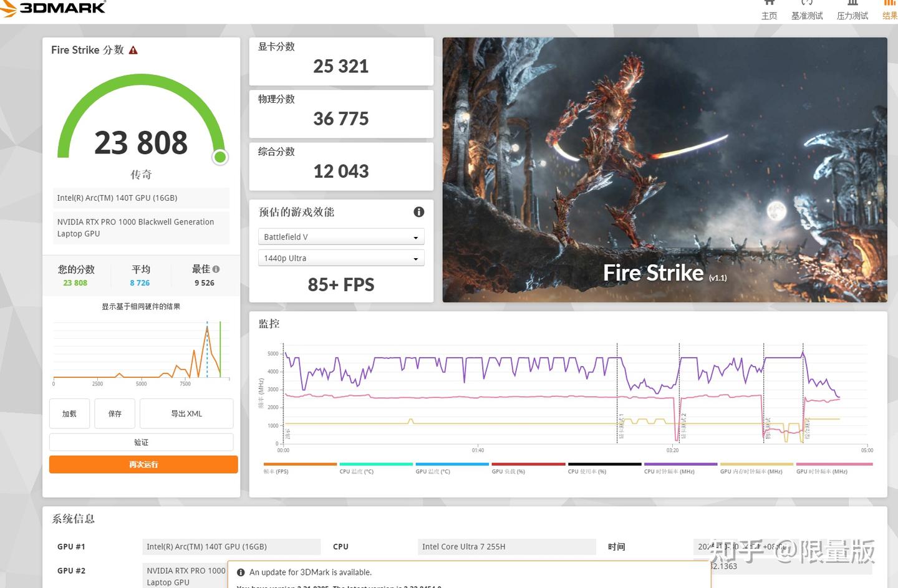Click the 最佳 score value 9 526
The height and width of the screenshot is (588, 898).
click(x=205, y=283)
